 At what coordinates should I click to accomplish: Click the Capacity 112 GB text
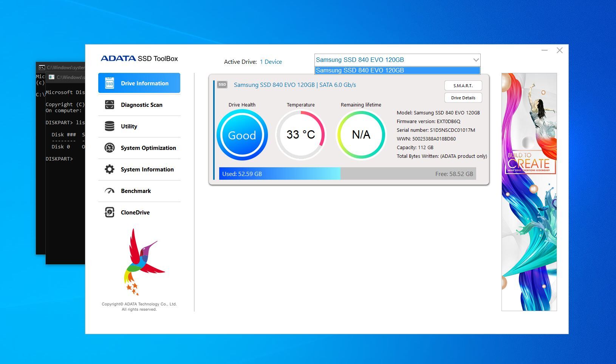415,148
